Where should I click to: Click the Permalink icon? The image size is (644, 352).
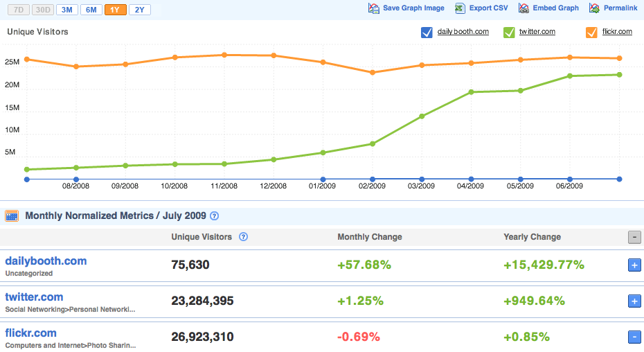(594, 8)
